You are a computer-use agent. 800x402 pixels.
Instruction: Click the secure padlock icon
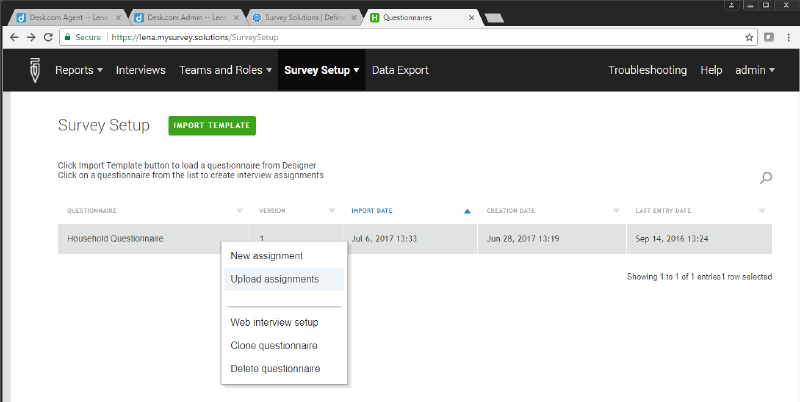[69, 37]
